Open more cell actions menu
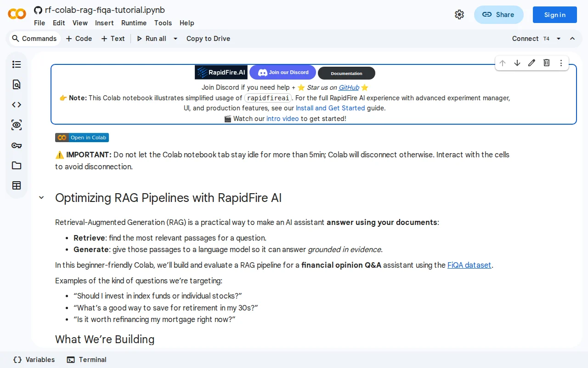This screenshot has width=588, height=368. tap(561, 63)
